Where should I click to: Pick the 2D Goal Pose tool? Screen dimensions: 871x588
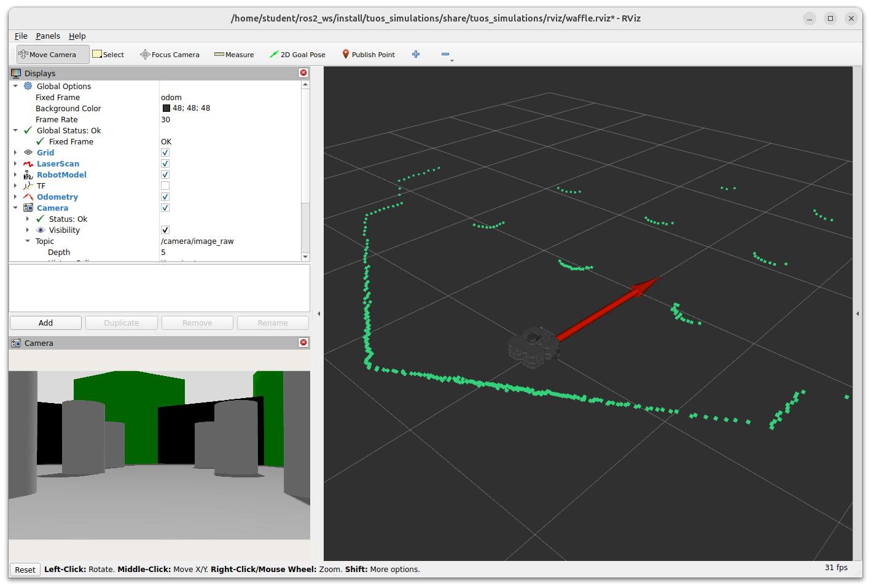click(x=297, y=55)
